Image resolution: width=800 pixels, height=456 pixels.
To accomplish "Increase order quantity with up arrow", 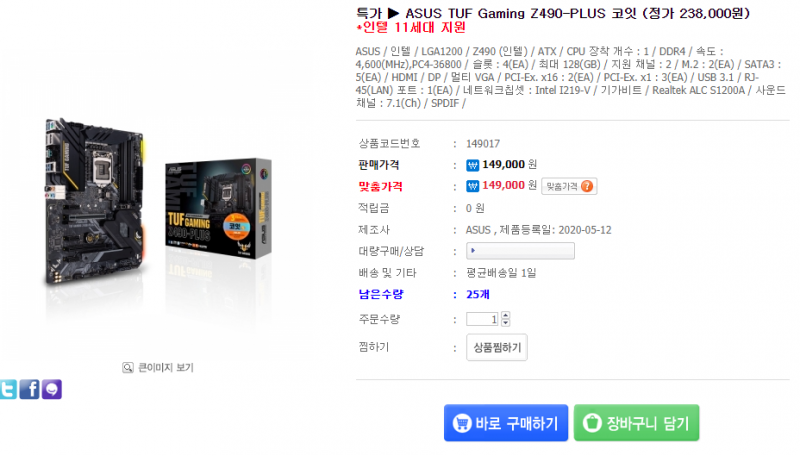I will coord(506,315).
